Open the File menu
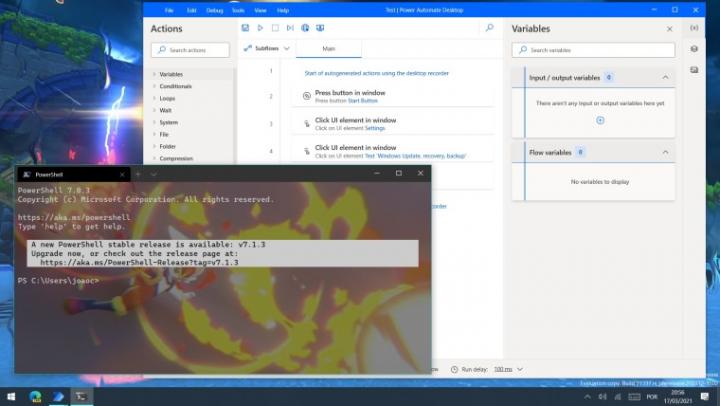Viewport: 720px width, 406px height. [x=169, y=10]
